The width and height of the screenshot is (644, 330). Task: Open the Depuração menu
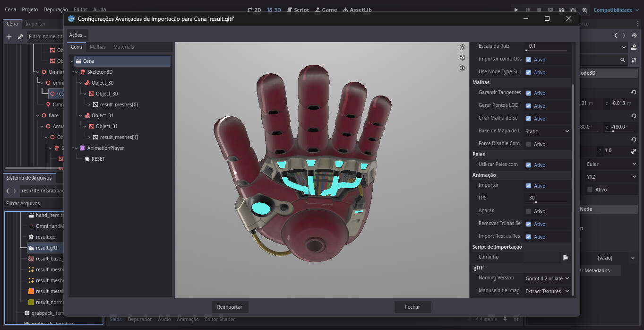(x=56, y=9)
